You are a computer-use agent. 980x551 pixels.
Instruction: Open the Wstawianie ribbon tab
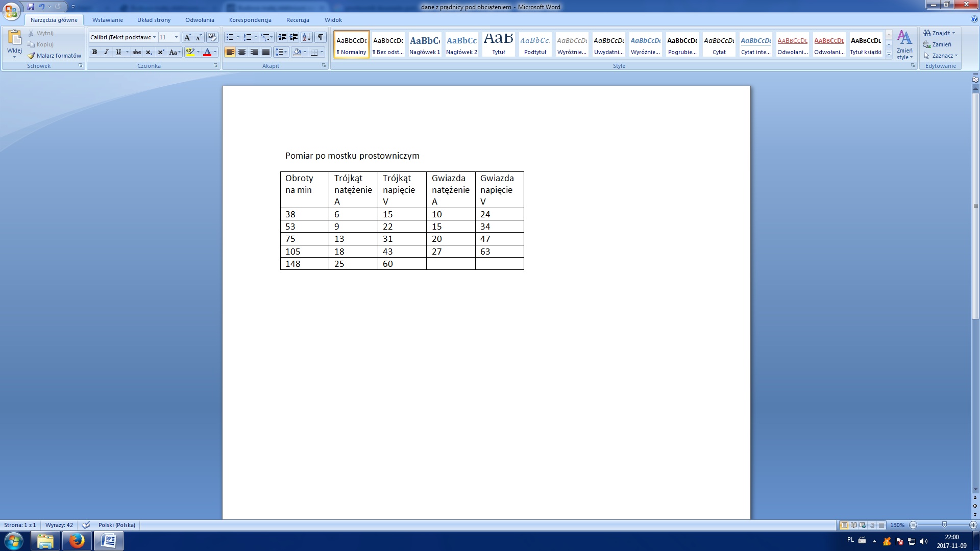pos(107,20)
